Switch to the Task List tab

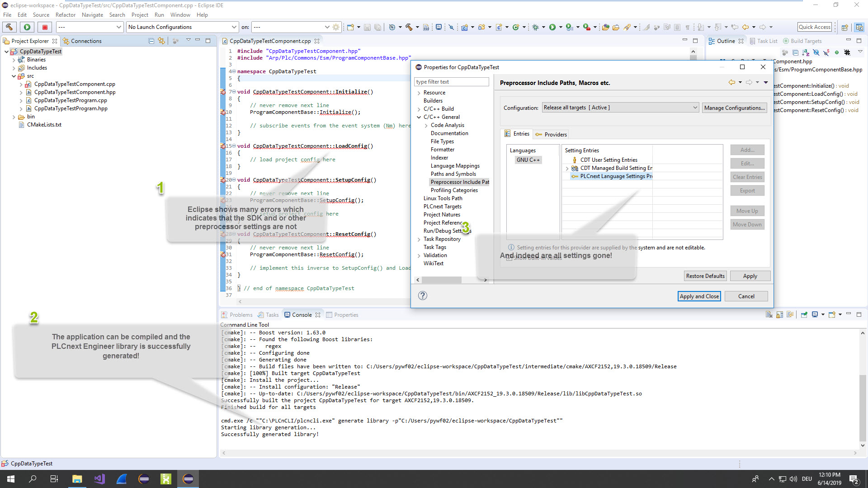coord(764,41)
